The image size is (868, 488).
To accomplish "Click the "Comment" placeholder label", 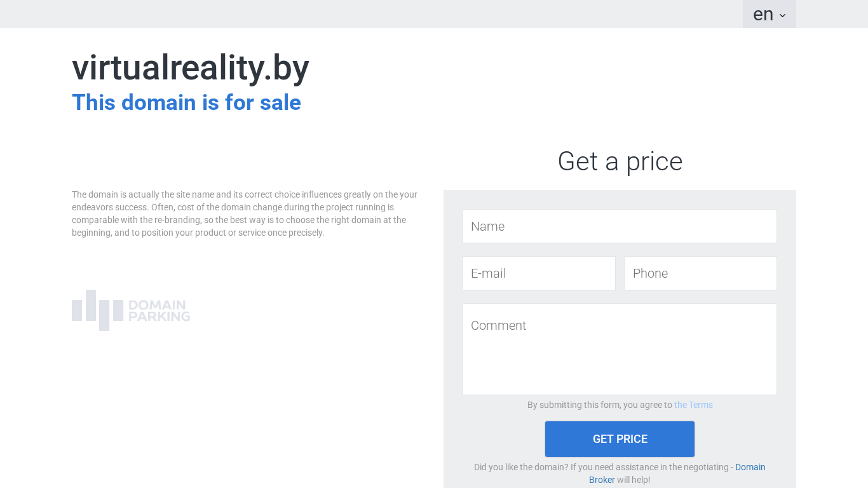I will click(499, 326).
